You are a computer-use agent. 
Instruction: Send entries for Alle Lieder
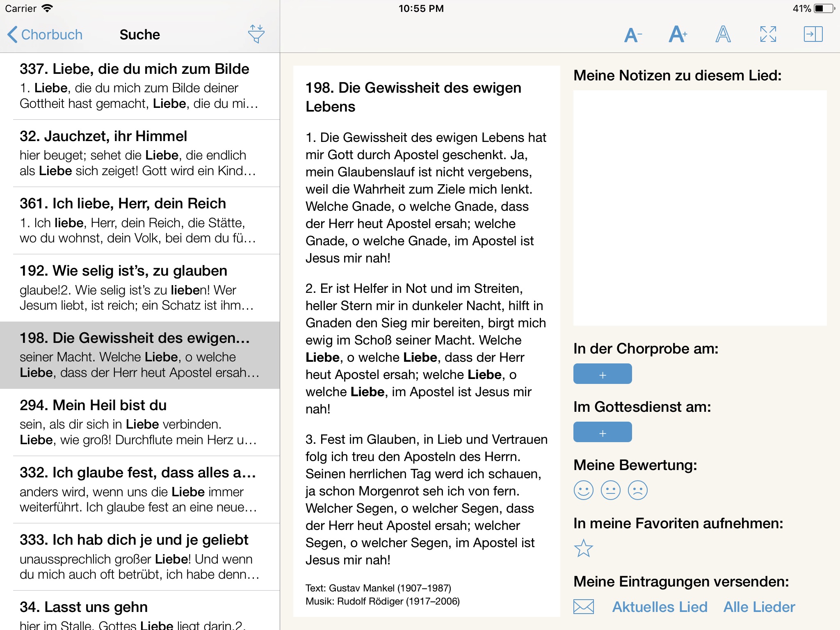(759, 607)
